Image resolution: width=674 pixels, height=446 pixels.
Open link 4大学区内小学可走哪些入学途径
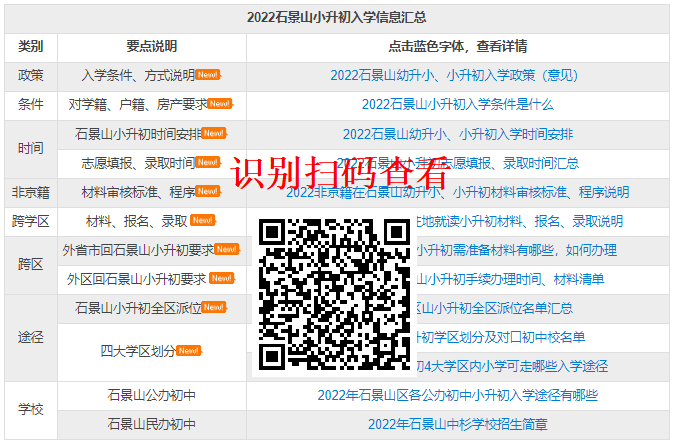pos(512,367)
